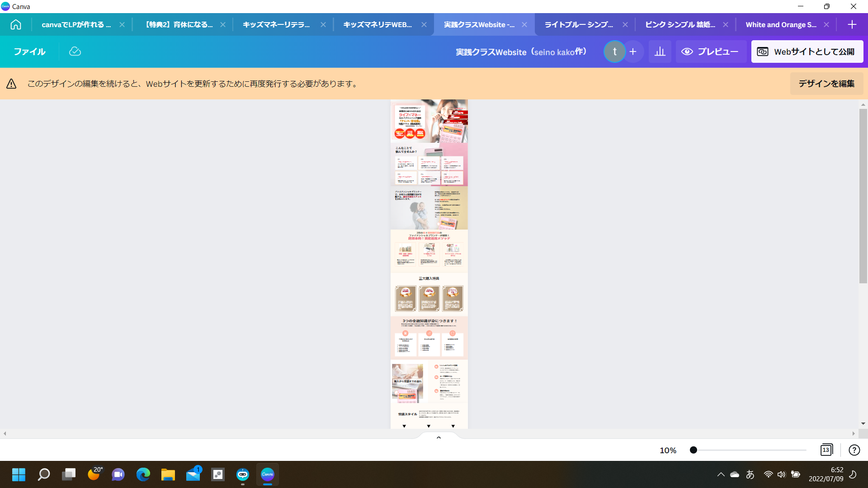Add a new tab with plus icon
868x488 pixels.
point(852,24)
